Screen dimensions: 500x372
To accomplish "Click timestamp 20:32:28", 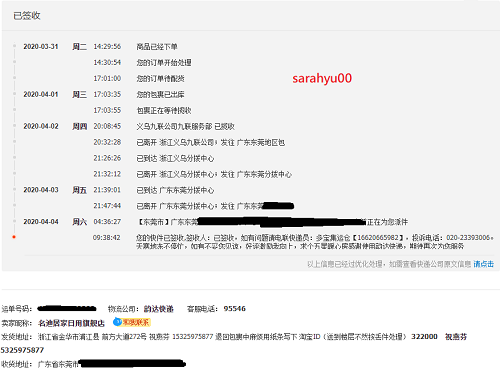I will point(107,142).
